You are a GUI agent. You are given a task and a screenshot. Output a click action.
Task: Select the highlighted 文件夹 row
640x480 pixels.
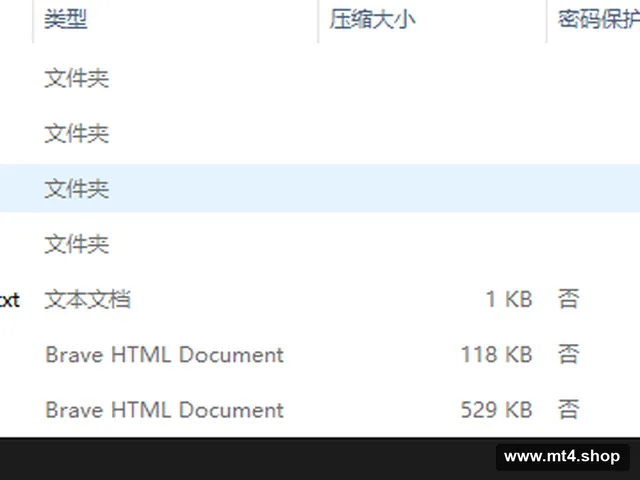(320, 188)
